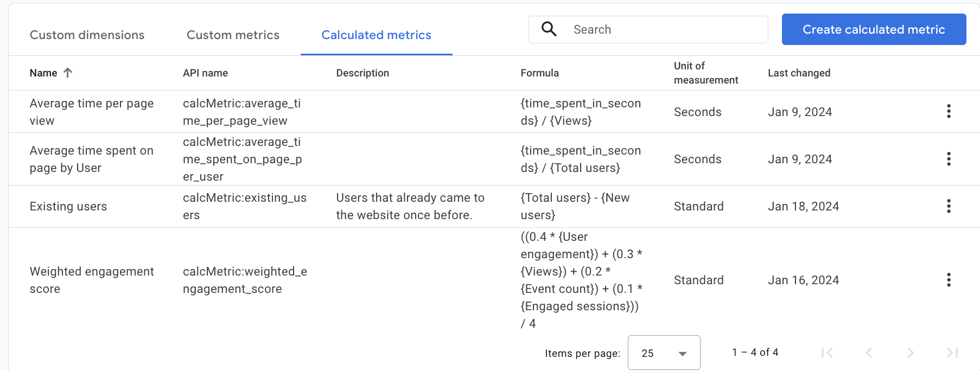
Task: Select the Calculated metrics tab
Action: [376, 35]
